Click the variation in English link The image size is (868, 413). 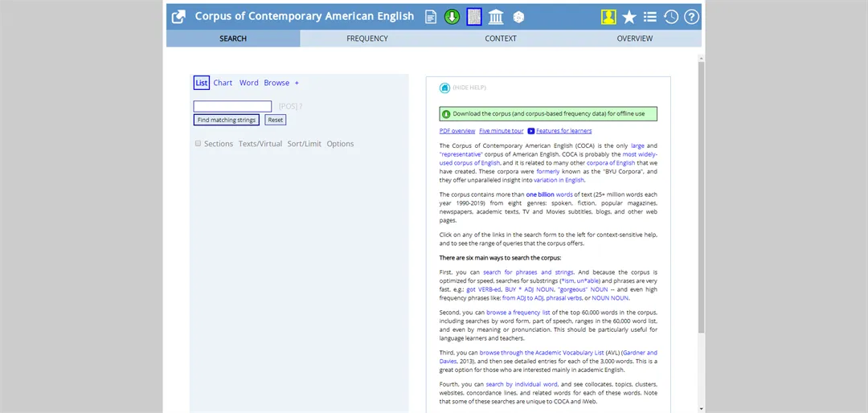point(559,180)
